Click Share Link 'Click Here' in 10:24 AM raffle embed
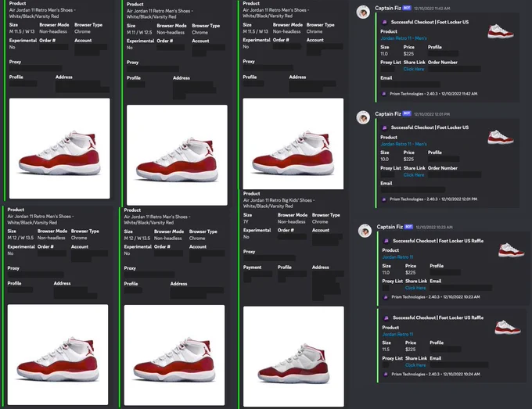Viewport: 532px width, 409px height. [415, 365]
